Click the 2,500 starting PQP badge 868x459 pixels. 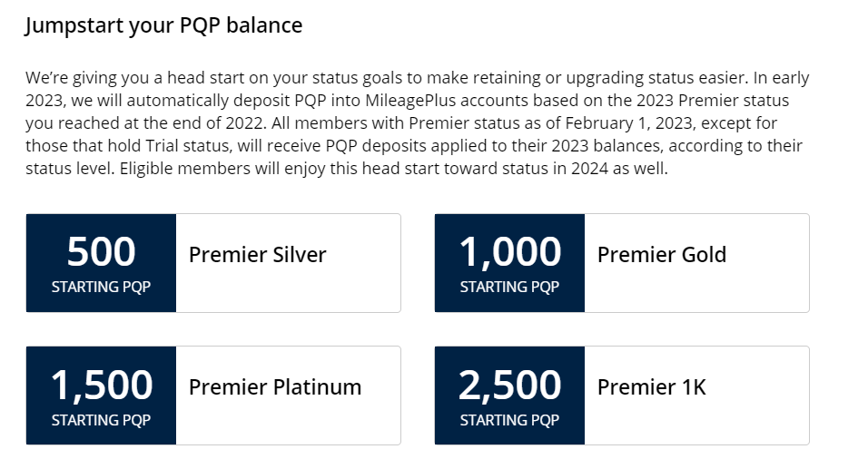coord(510,396)
